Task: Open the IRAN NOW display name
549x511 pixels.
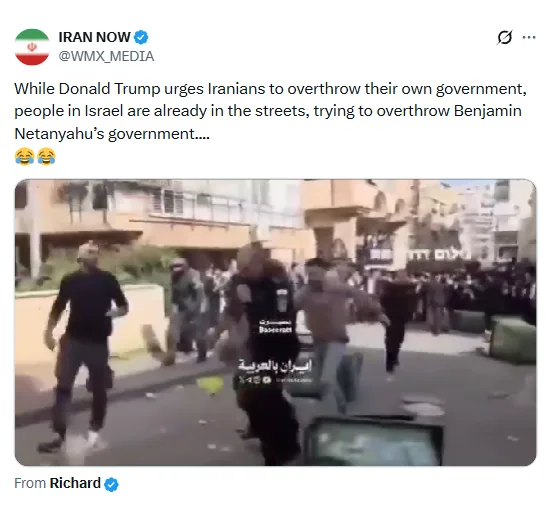Action: 94,37
